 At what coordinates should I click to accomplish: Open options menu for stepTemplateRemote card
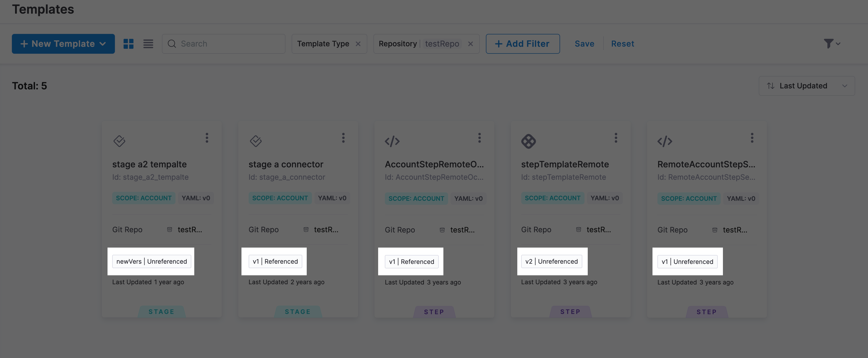(616, 138)
